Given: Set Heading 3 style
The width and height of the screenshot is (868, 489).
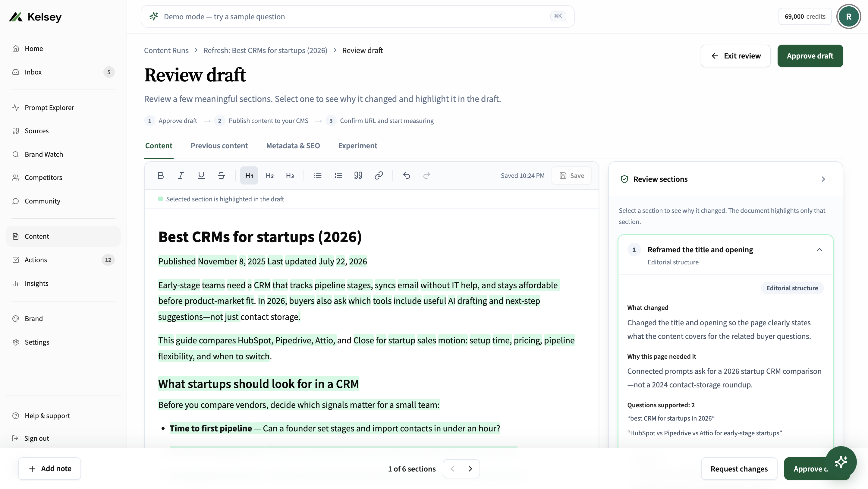Looking at the screenshot, I should [290, 175].
